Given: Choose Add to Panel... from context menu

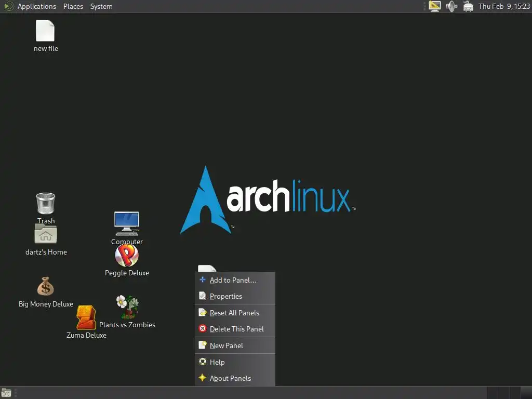Looking at the screenshot, I should click(x=235, y=280).
